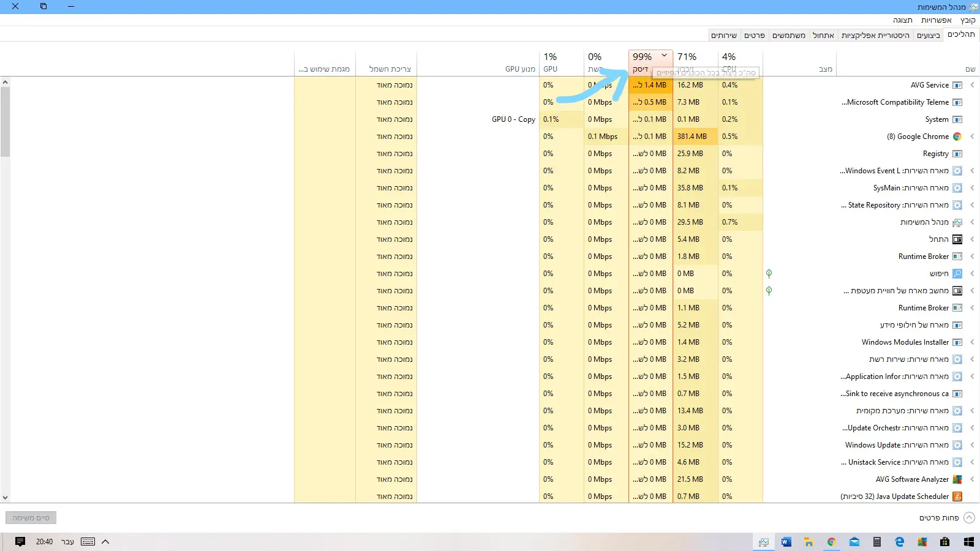The height and width of the screenshot is (551, 980).
Task: Sort by the 71% memory column header
Action: click(x=695, y=62)
